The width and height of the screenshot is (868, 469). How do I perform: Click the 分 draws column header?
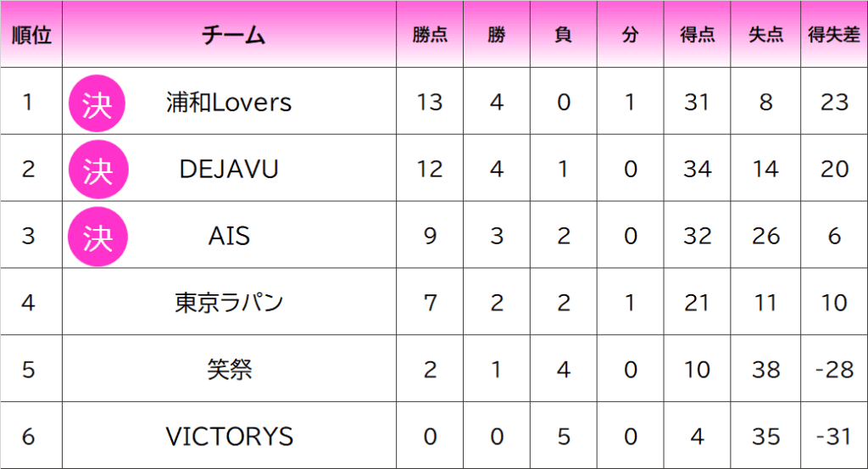(630, 35)
